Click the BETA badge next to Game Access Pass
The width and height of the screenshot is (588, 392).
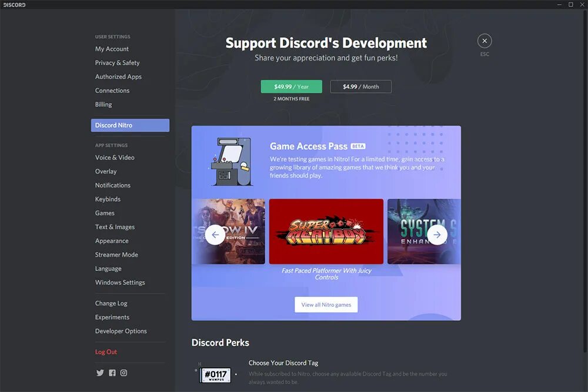pyautogui.click(x=358, y=146)
